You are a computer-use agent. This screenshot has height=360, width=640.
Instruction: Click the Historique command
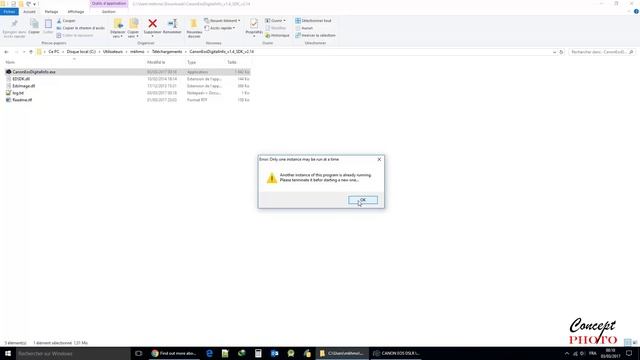pyautogui.click(x=277, y=36)
